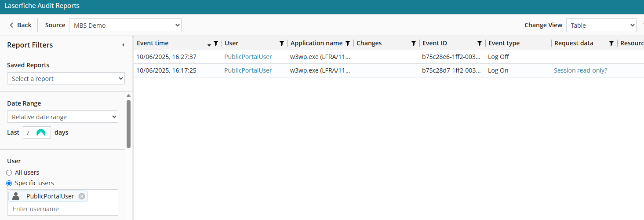Click the Changes column header text

click(x=369, y=43)
